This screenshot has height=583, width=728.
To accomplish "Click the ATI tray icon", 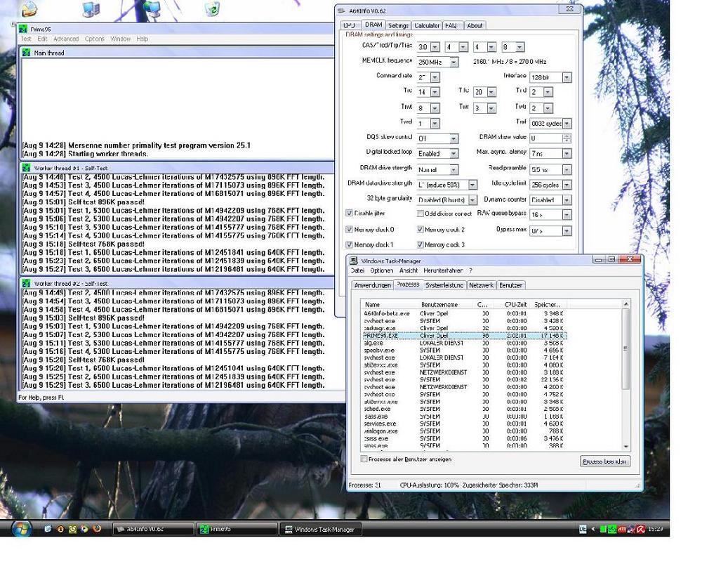I will tap(622, 529).
